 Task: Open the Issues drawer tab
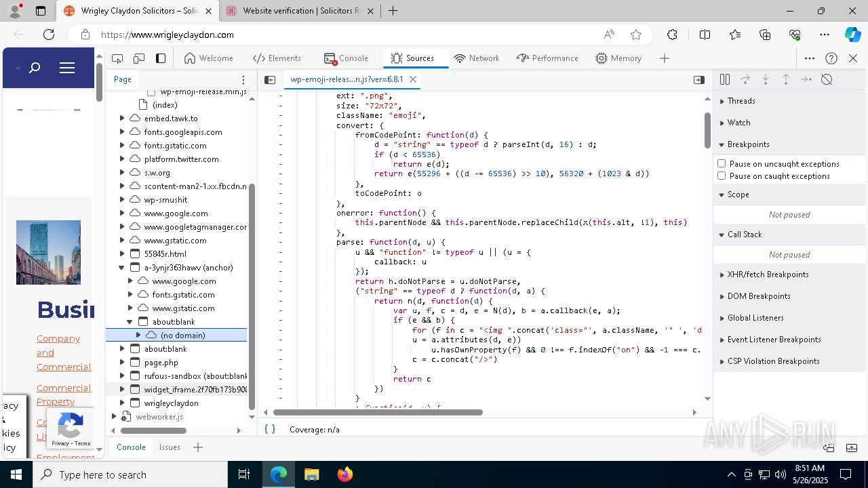pyautogui.click(x=170, y=447)
